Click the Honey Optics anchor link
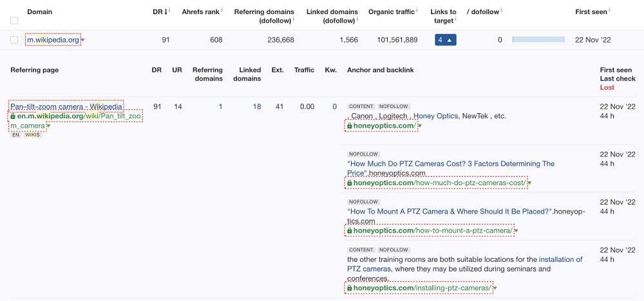The width and height of the screenshot is (644, 301). click(x=435, y=116)
